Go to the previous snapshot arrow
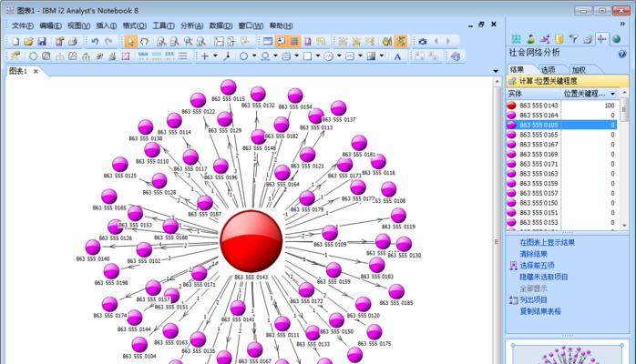This screenshot has width=636, height=364. pyautogui.click(x=436, y=41)
